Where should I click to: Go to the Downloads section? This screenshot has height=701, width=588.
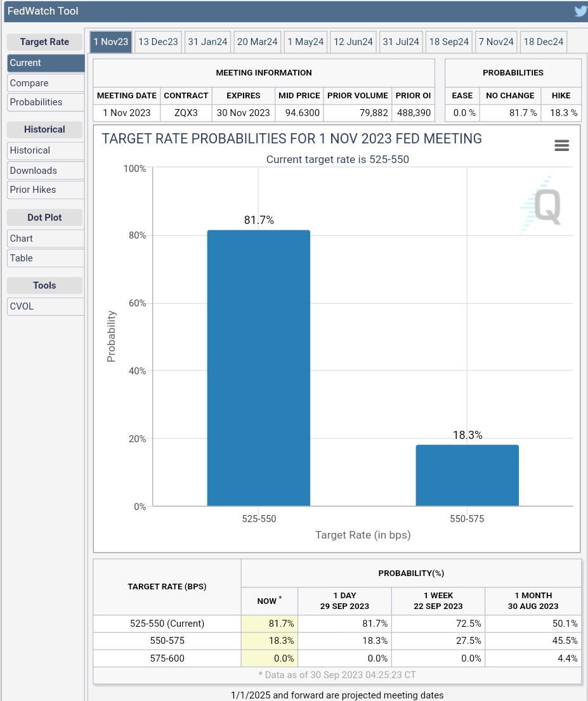[x=46, y=170]
